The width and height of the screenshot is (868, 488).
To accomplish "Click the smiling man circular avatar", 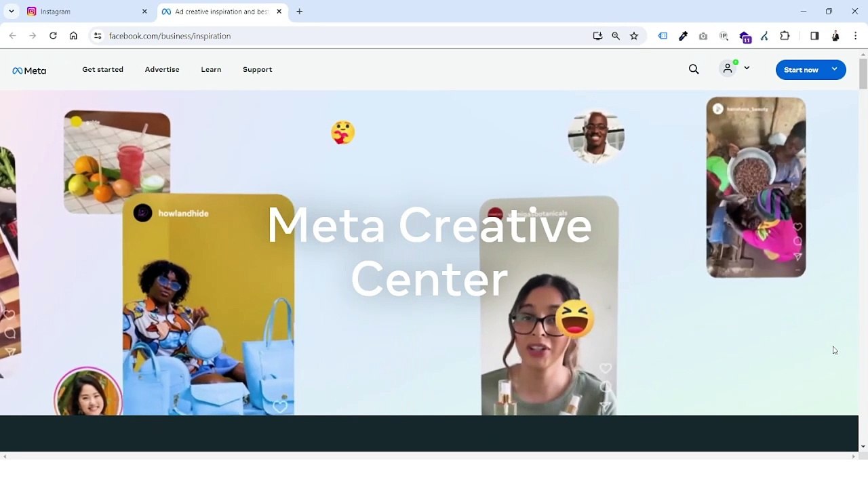I will (x=596, y=136).
